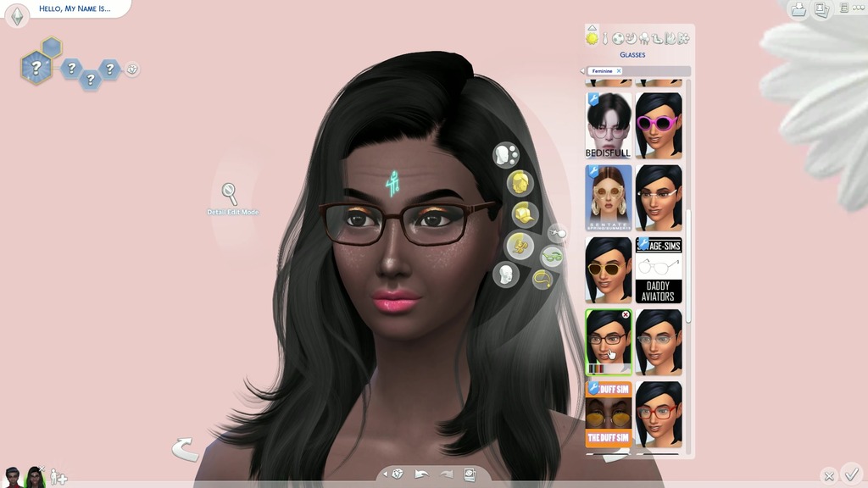Redo the last undone change
Viewport: 868px width, 488px height.
tap(446, 474)
